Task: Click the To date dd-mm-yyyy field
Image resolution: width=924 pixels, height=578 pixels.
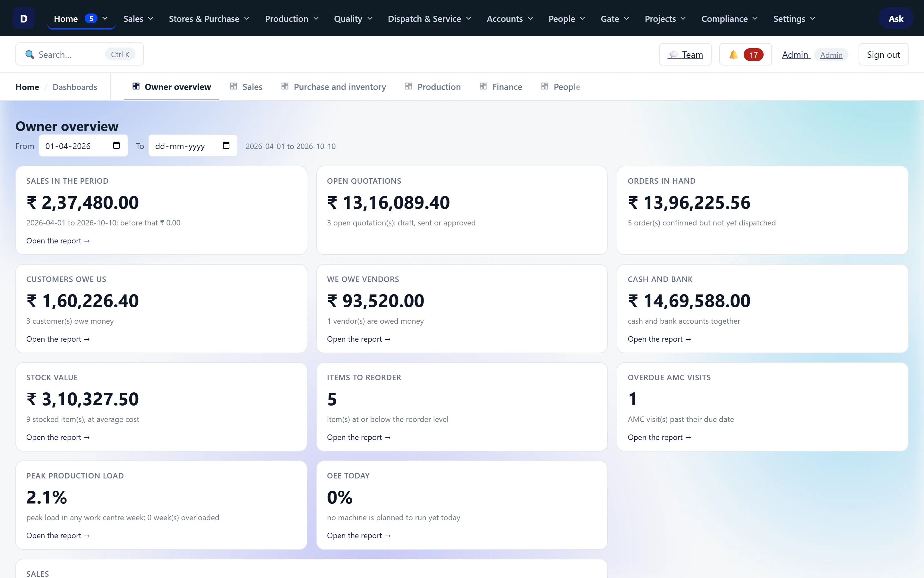Action: 193,146
